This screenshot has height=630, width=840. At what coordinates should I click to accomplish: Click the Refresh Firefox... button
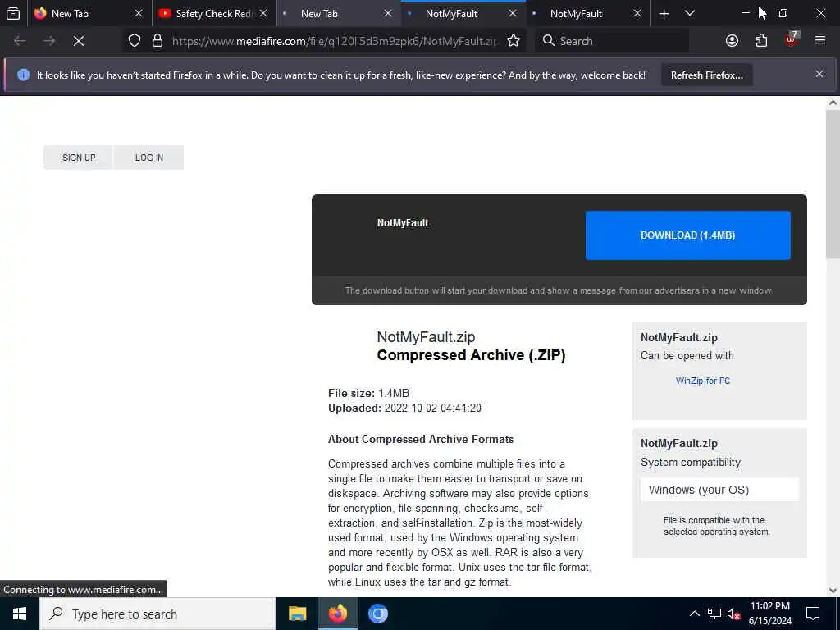[x=706, y=75]
